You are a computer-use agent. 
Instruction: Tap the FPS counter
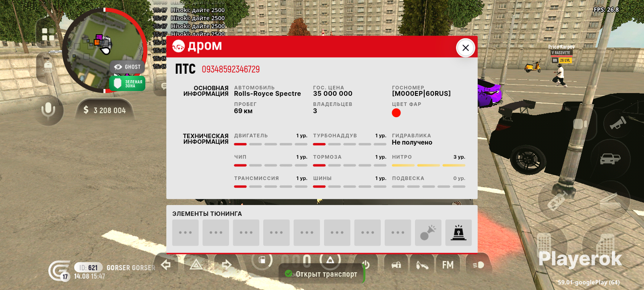coord(606,10)
